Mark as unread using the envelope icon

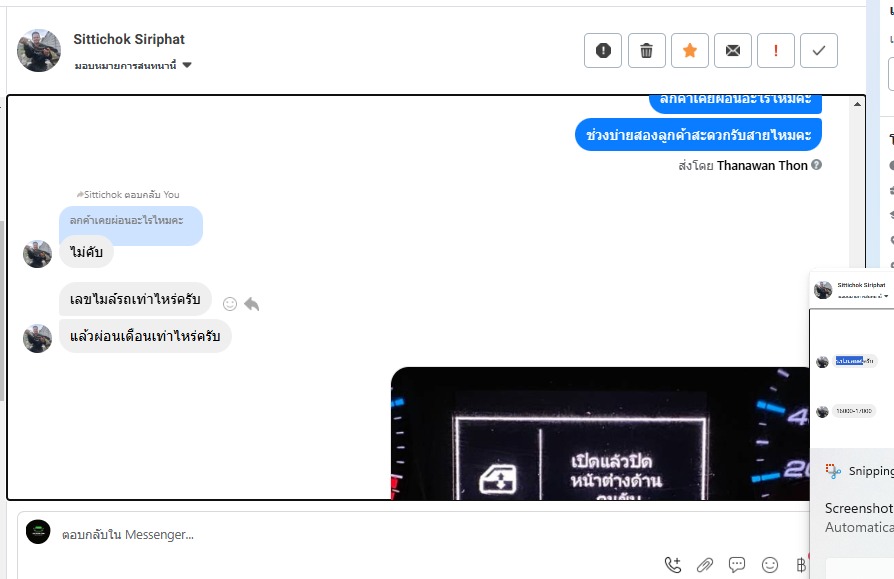click(733, 51)
